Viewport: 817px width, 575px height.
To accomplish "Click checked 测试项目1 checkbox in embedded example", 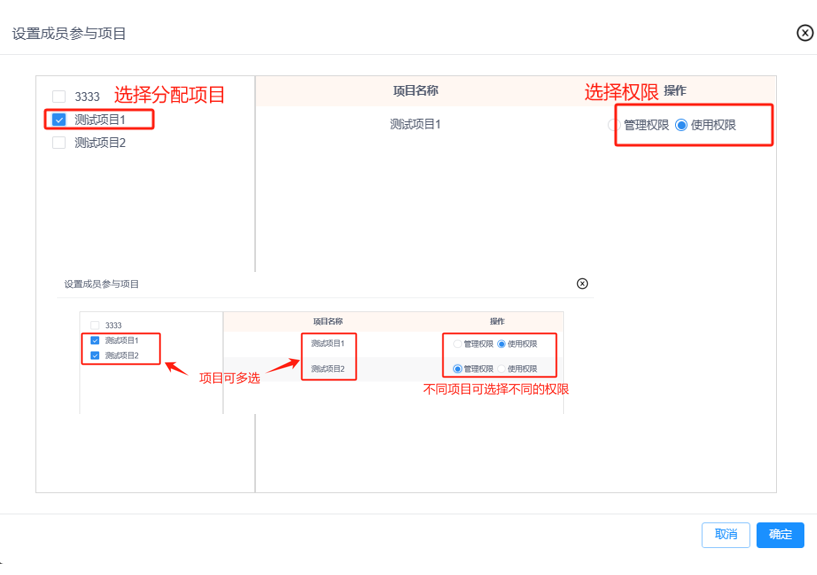I will [x=95, y=340].
